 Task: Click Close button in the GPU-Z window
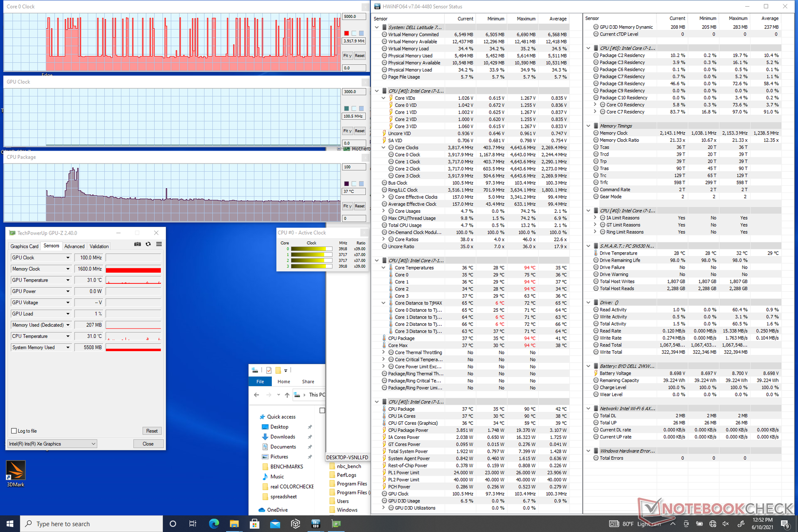coord(148,444)
